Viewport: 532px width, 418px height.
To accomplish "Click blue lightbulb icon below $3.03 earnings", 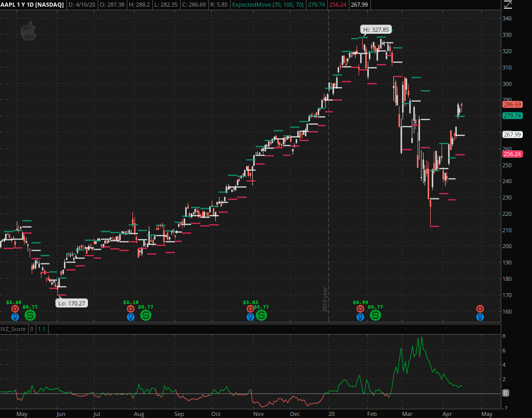I will pyautogui.click(x=250, y=317).
